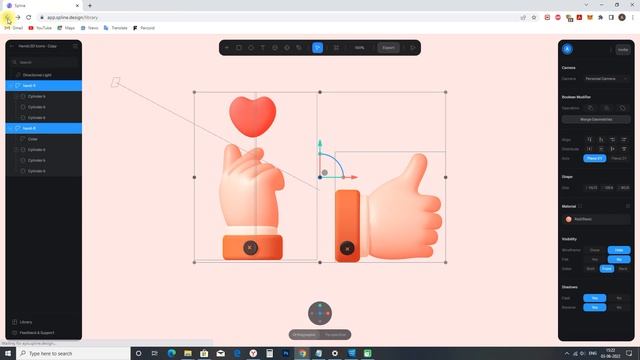Click the frame tool beside zoom percentage
640x360 pixels.
coord(336,48)
